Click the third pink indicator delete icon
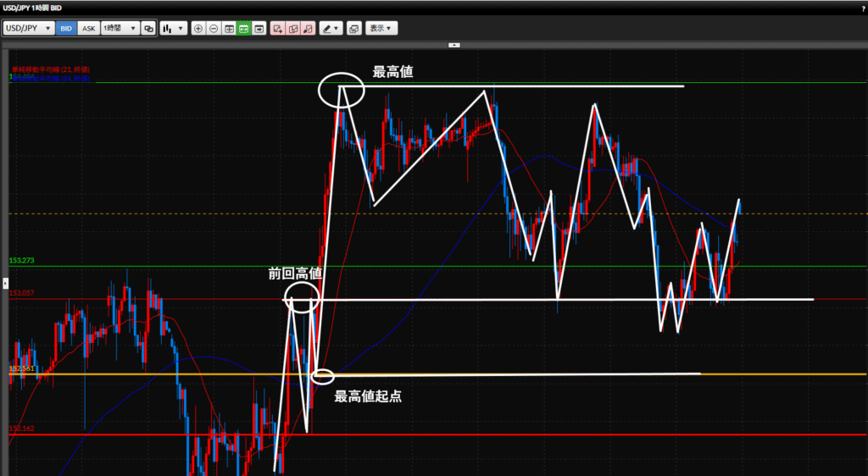Viewport: 868px width, 476px height. (309, 28)
